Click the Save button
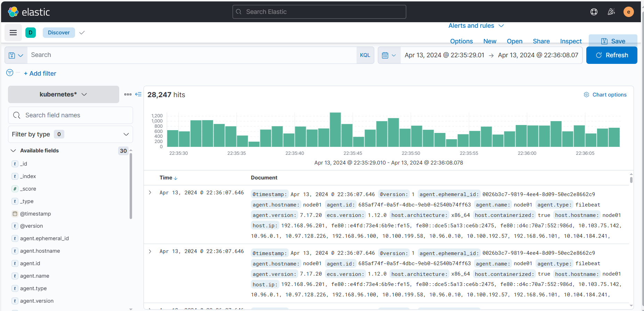 [x=613, y=41]
